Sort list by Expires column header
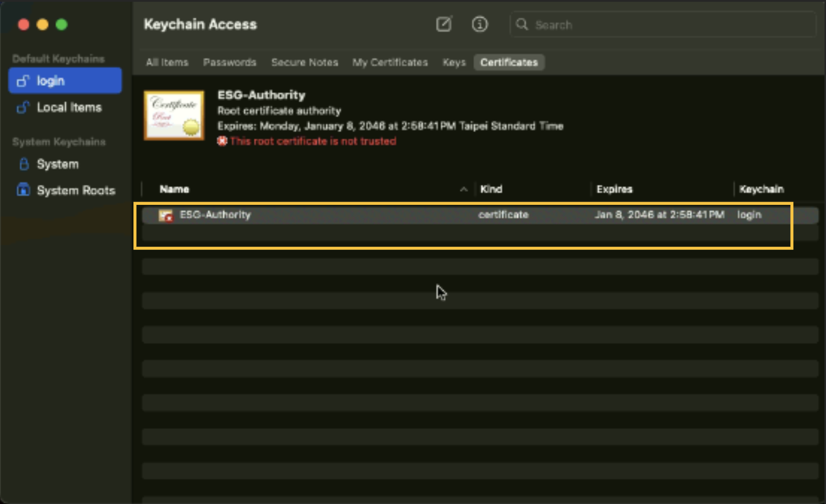The image size is (826, 504). coord(614,189)
